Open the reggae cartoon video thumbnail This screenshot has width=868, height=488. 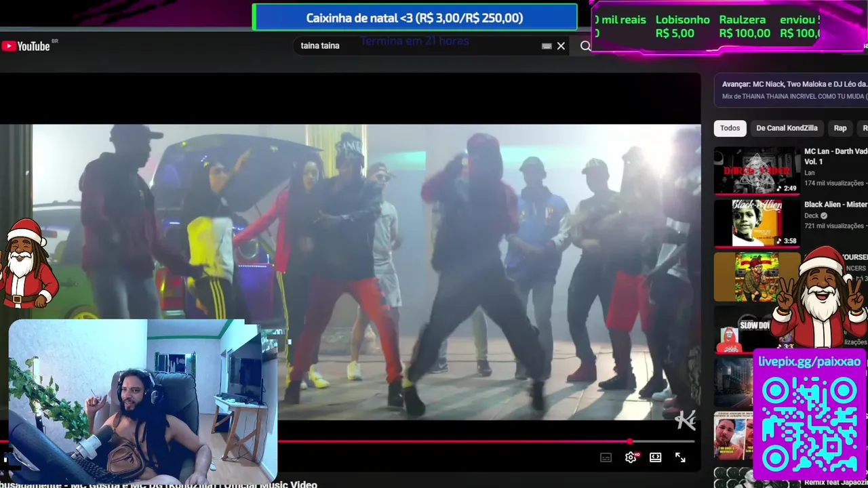(x=755, y=277)
